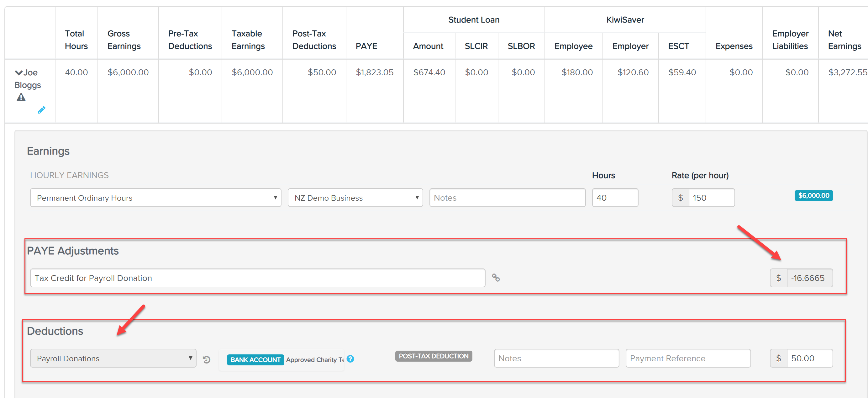868x398 pixels.
Task: Click the Rate per hour input showing 150
Action: [x=711, y=198]
